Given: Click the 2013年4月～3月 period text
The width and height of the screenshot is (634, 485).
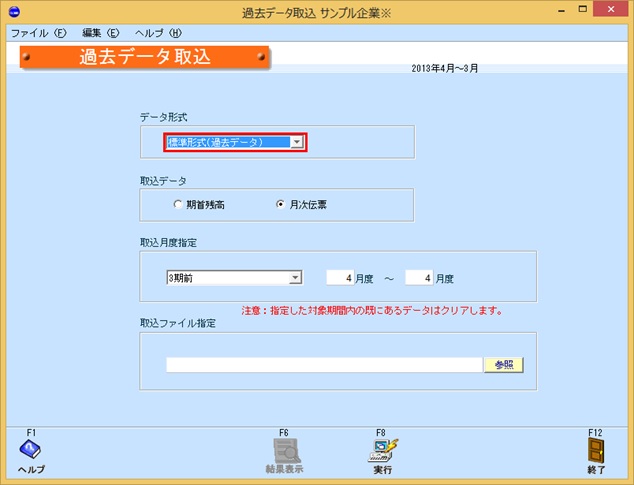Looking at the screenshot, I should tap(445, 68).
